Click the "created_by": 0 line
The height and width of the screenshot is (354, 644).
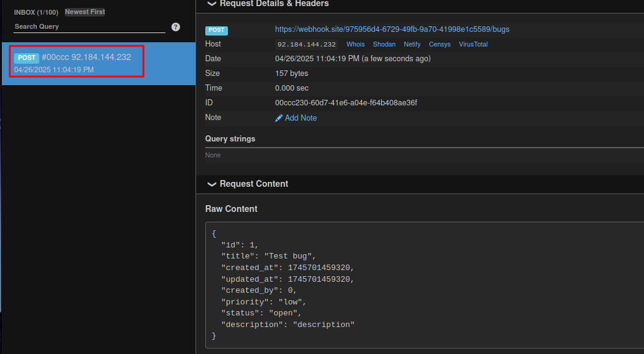point(259,290)
